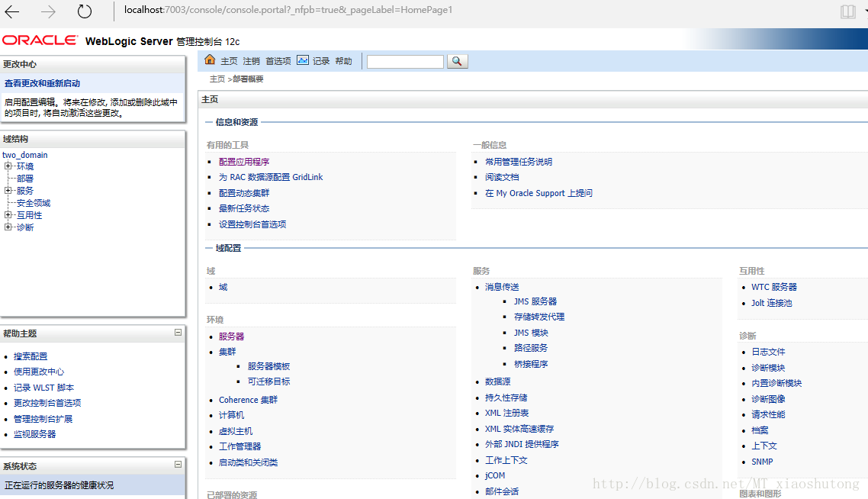Screen dimensions: 868x499
Task: Open 管理控制台扩展 help topic
Action: point(43,419)
